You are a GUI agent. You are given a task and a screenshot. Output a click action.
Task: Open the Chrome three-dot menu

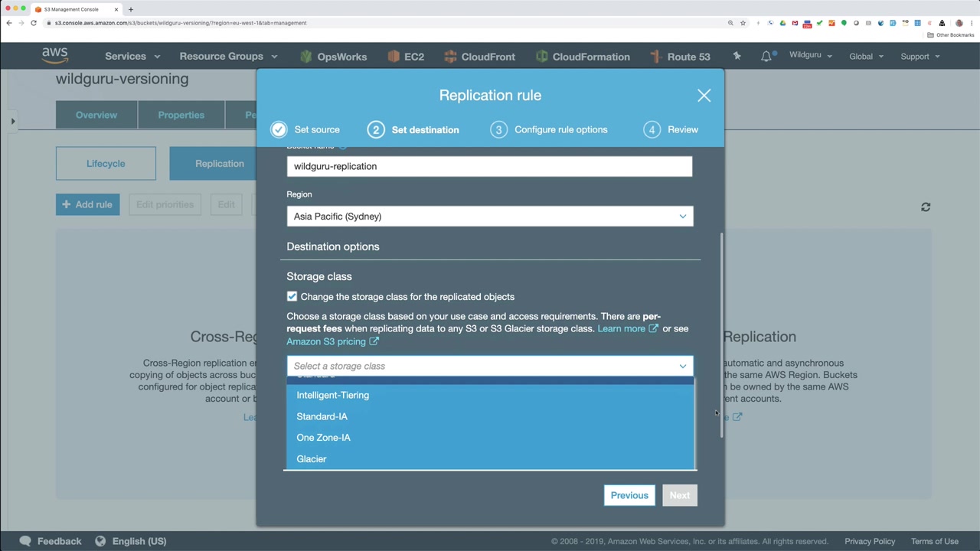coord(971,23)
